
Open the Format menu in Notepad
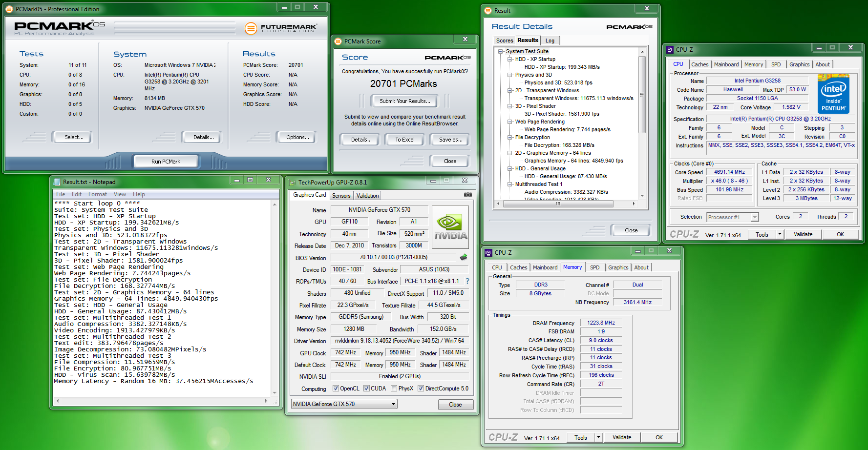[97, 194]
